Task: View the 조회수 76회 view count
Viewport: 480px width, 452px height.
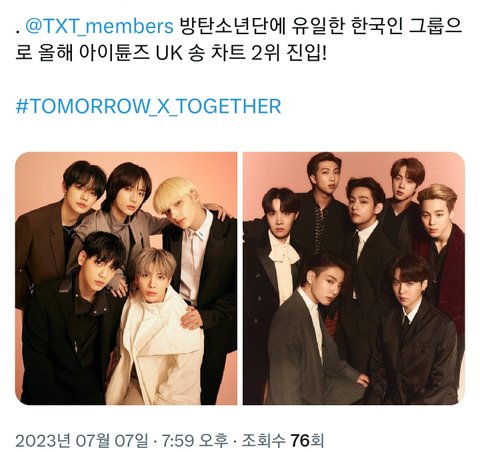Action: click(x=282, y=441)
